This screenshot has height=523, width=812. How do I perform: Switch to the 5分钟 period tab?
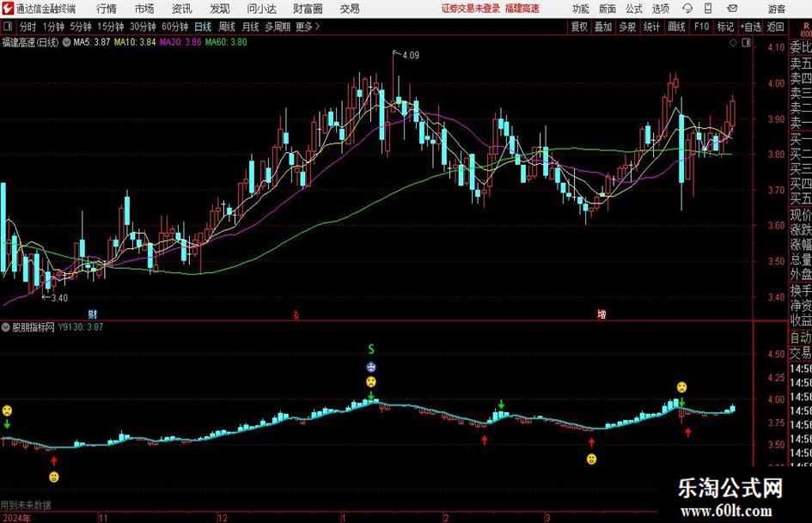pyautogui.click(x=80, y=27)
